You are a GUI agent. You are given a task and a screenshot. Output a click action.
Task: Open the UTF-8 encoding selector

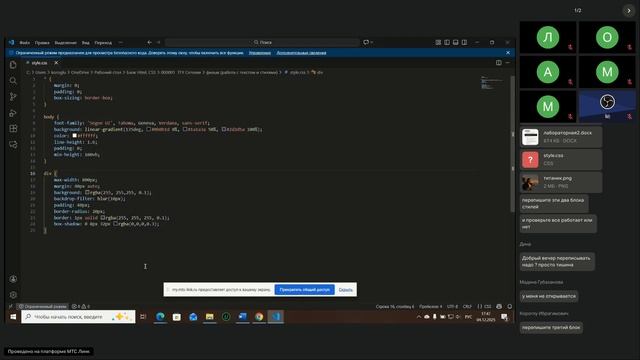tap(452, 306)
